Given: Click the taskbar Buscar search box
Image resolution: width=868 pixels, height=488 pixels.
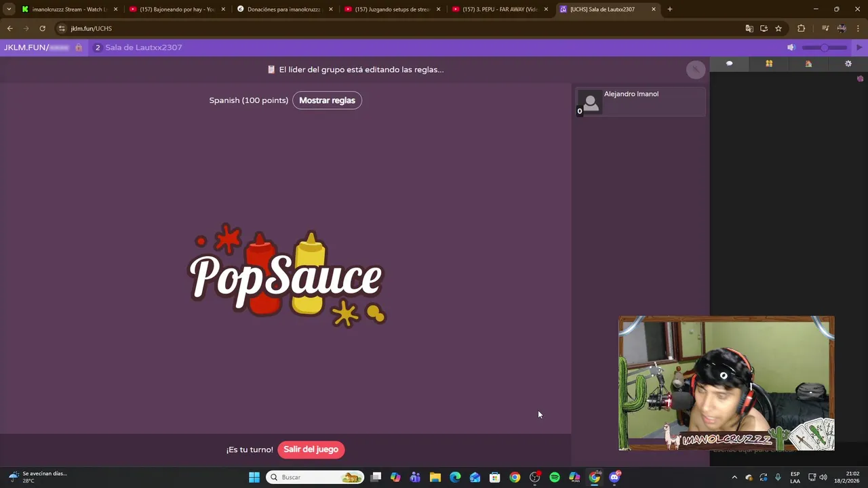Looking at the screenshot, I should 315,477.
